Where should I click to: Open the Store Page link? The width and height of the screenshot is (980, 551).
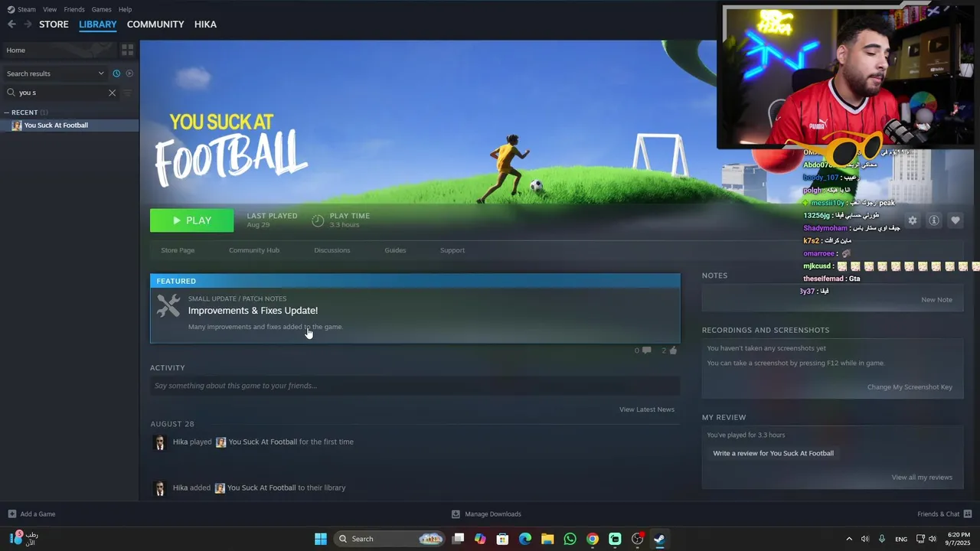(x=178, y=250)
